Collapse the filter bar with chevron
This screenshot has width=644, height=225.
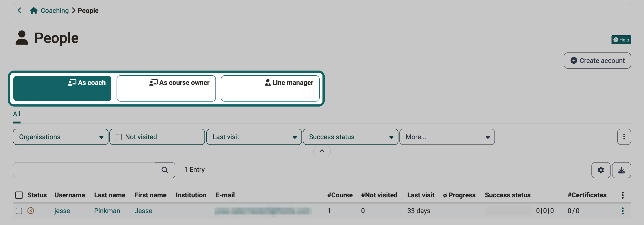click(322, 151)
